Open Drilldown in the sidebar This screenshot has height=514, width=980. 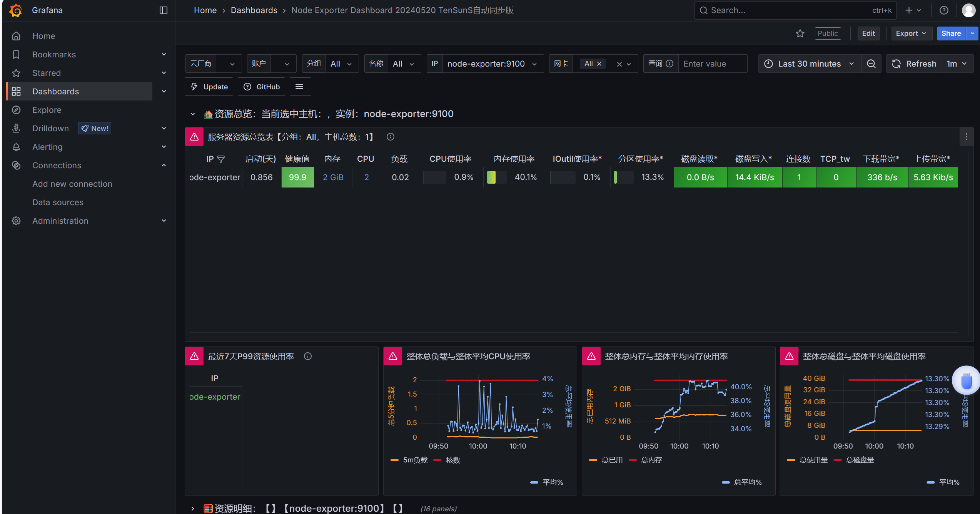50,128
